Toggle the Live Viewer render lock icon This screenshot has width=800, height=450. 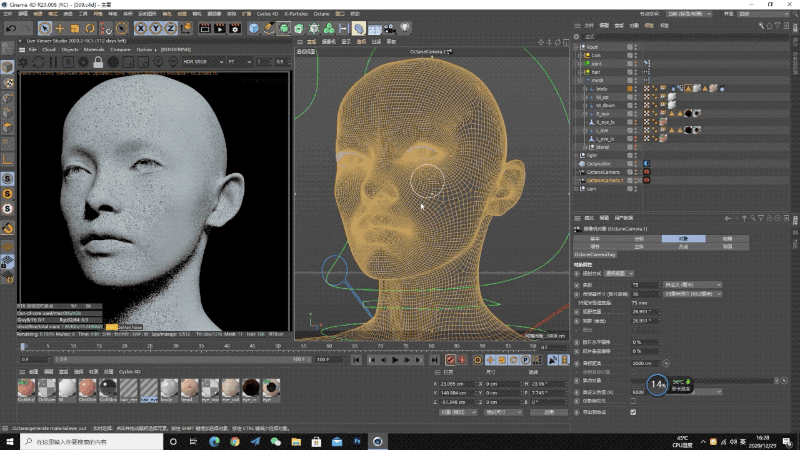point(98,62)
